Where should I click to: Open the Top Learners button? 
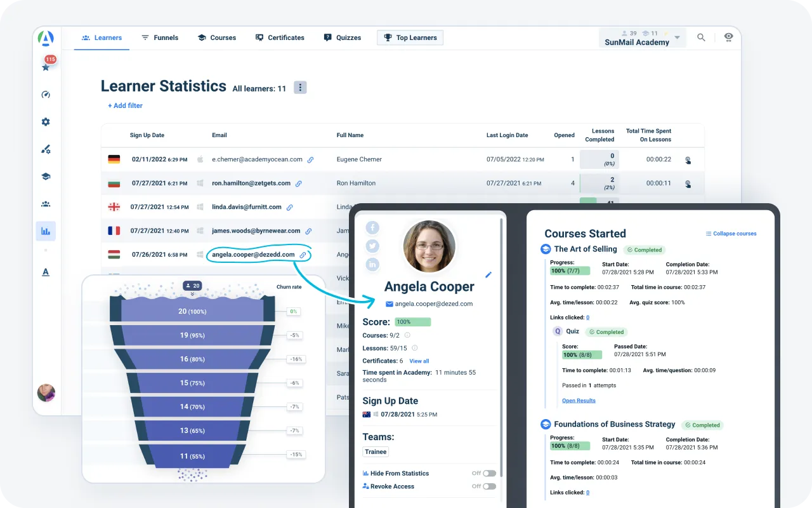pyautogui.click(x=410, y=37)
